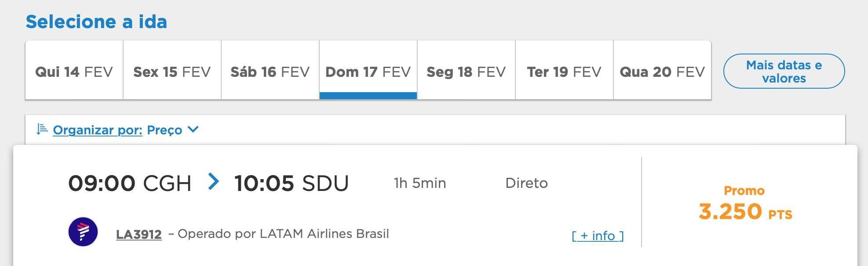Click the LATAM airline logo icon
The image size is (868, 266).
coord(83,232)
